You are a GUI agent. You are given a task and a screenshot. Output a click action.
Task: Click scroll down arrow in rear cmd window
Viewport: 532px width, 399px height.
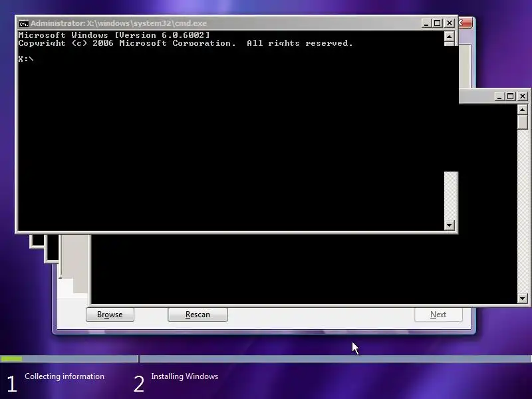tap(523, 299)
